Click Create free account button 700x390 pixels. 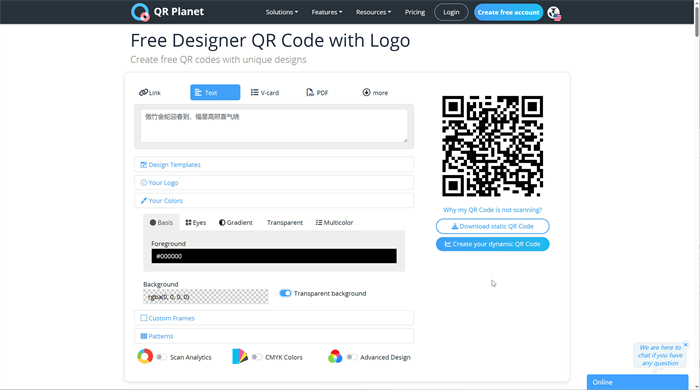[x=508, y=12]
